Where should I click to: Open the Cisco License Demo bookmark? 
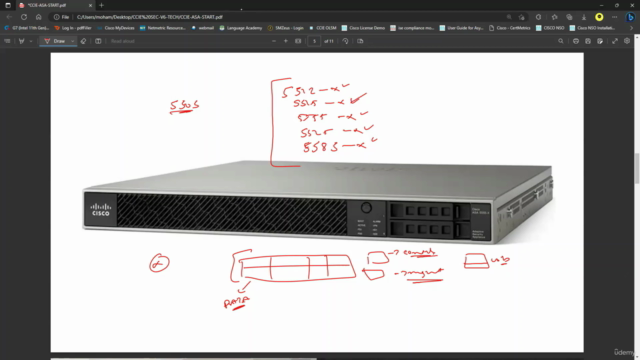coord(363,28)
